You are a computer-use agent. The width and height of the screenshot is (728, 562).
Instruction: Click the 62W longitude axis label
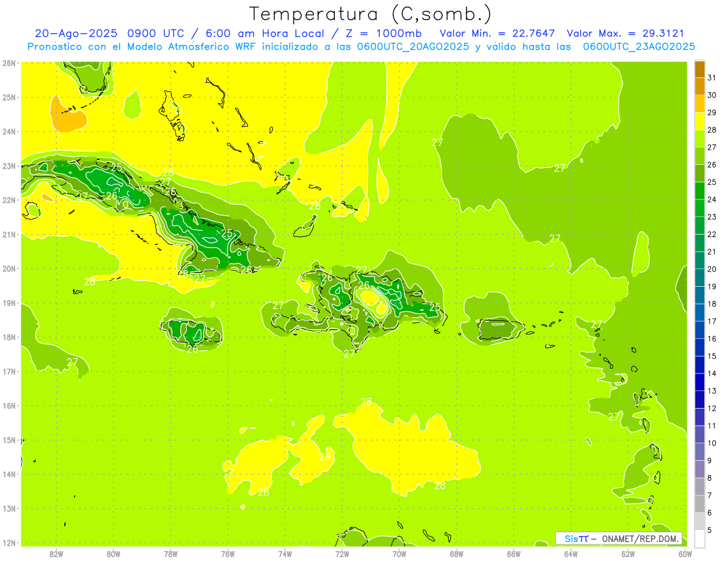click(628, 554)
